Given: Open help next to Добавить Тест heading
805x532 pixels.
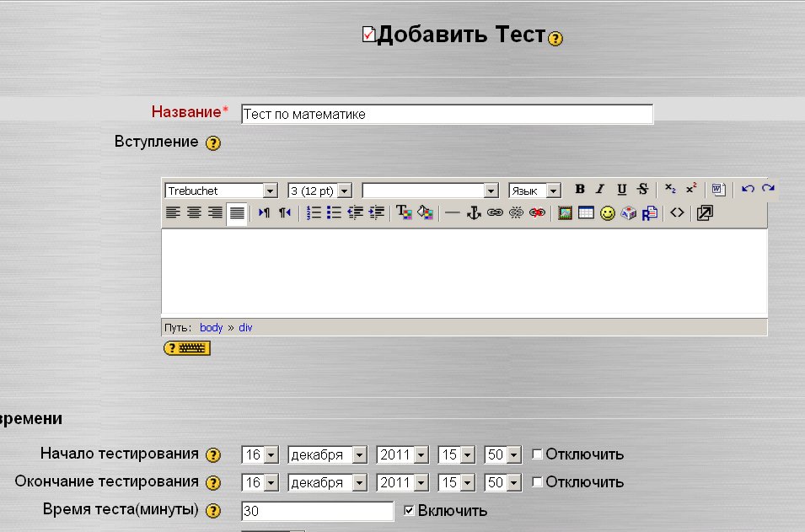Looking at the screenshot, I should click(555, 39).
